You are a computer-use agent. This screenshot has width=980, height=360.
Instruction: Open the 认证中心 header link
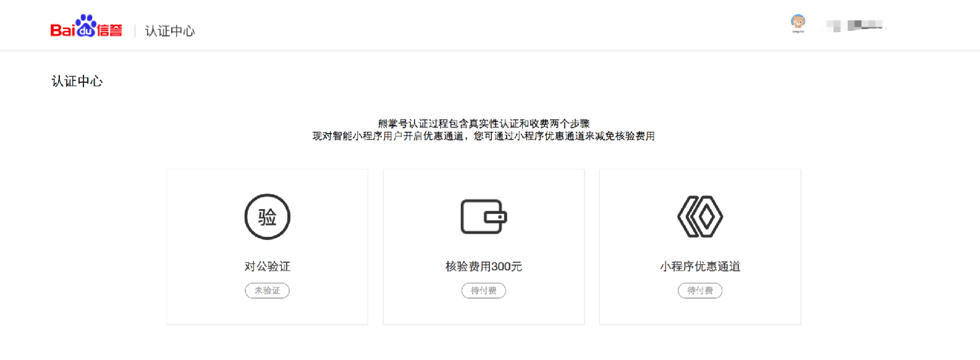tap(170, 31)
